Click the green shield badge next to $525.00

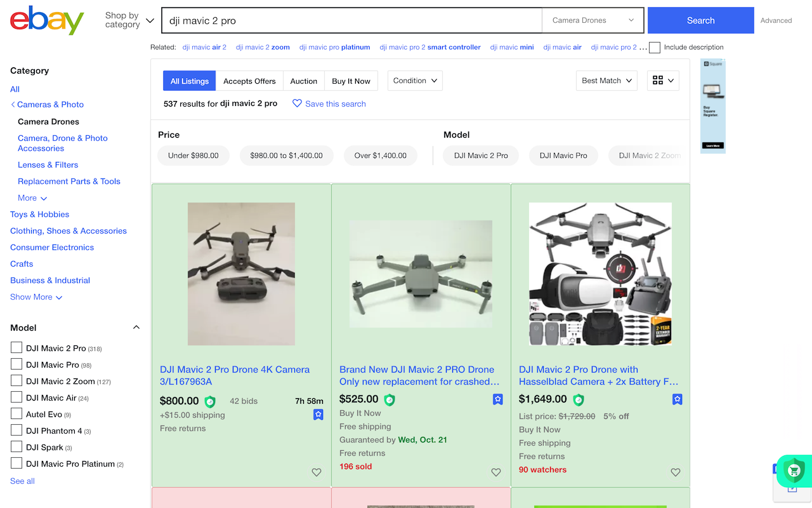390,400
